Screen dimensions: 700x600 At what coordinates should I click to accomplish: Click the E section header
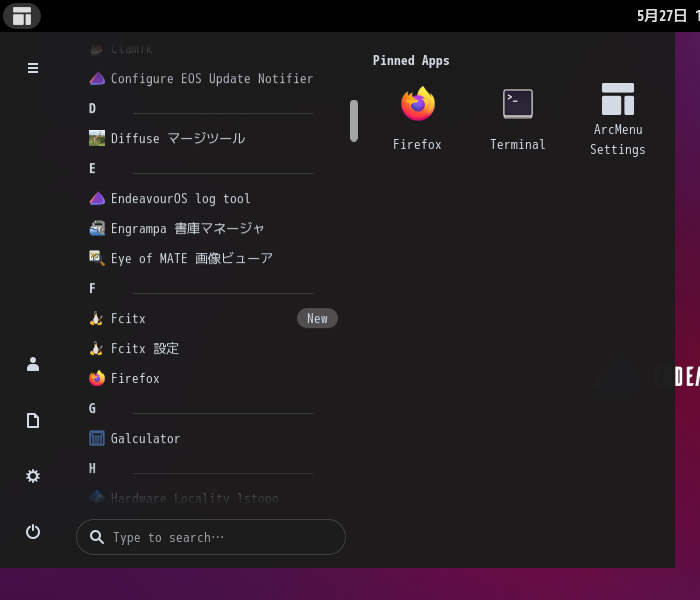point(92,168)
